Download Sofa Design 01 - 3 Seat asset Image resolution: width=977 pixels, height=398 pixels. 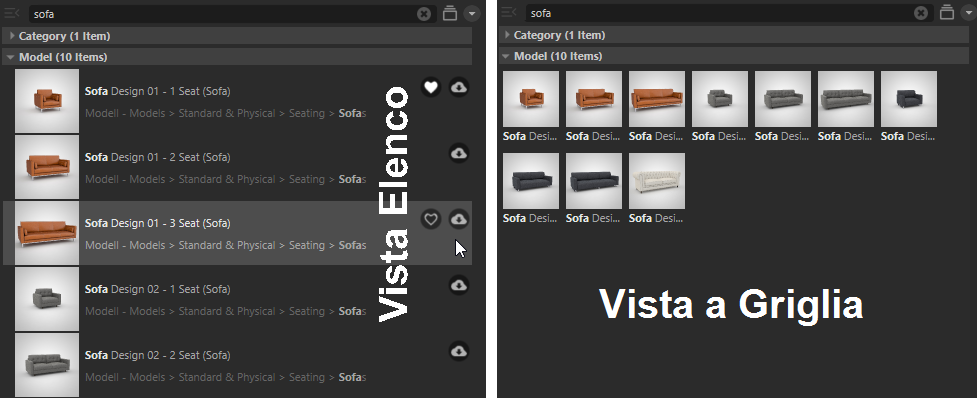coord(459,219)
